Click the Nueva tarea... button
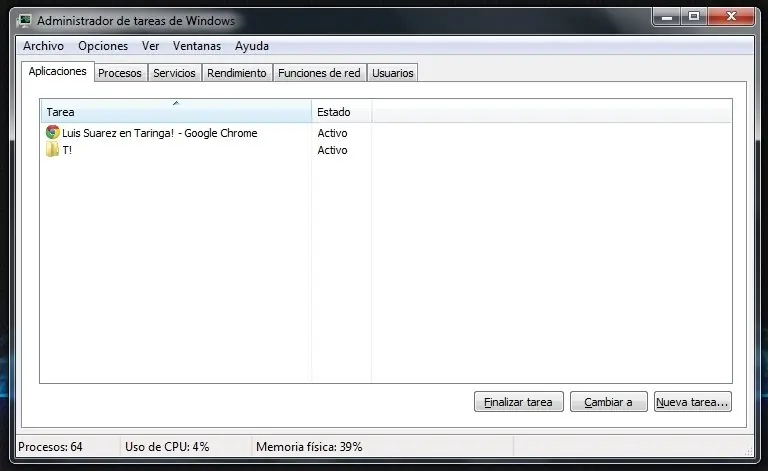The width and height of the screenshot is (768, 471). tap(693, 401)
